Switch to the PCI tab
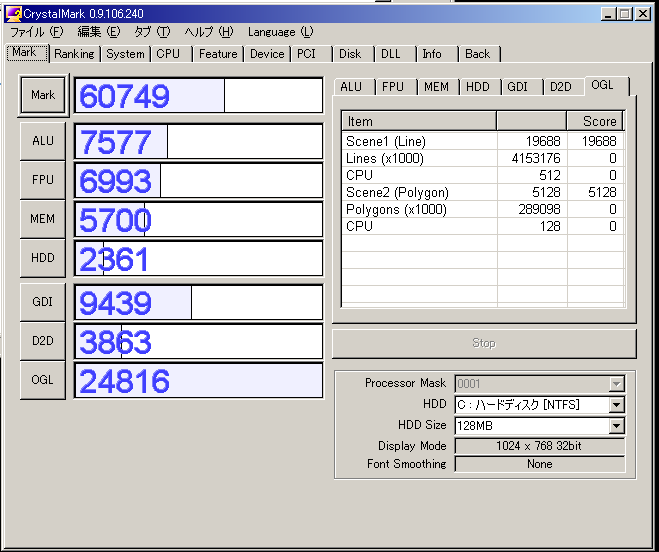 311,54
